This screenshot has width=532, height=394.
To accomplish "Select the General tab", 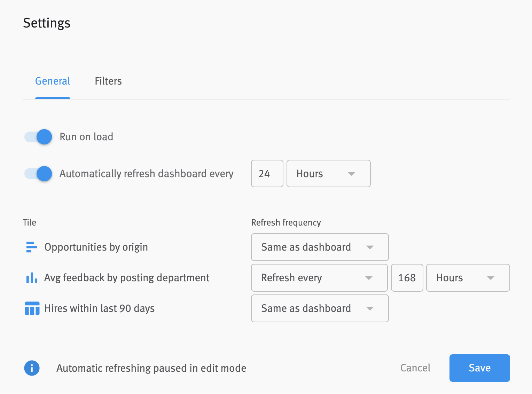I will coord(52,81).
